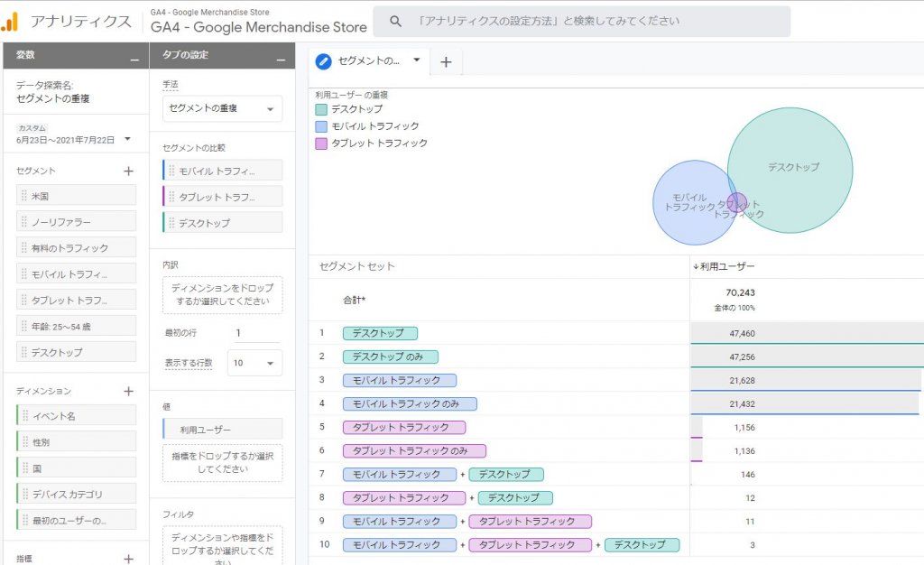Add a new segment with plus icon
This screenshot has height=565, width=924.
point(128,171)
